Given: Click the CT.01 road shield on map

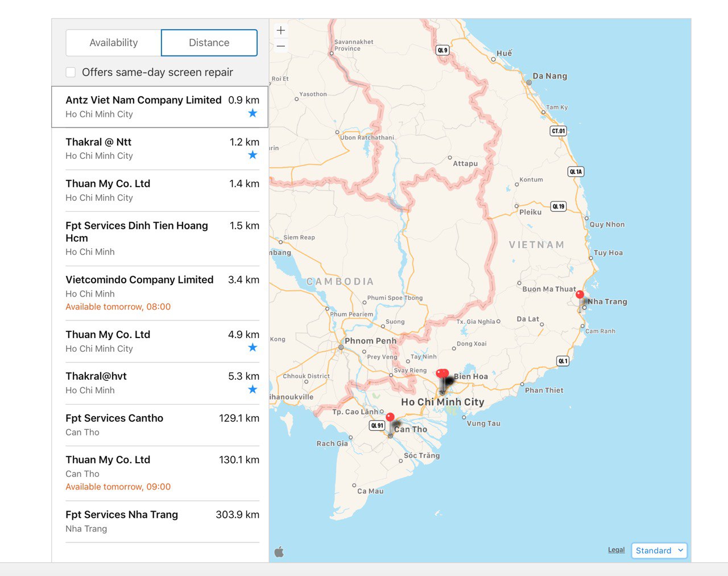Looking at the screenshot, I should pyautogui.click(x=559, y=131).
